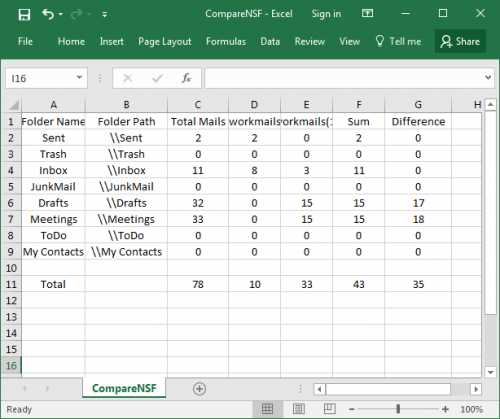This screenshot has height=419, width=500.
Task: Click horizontal scrollbar left arrow
Action: coord(319,389)
